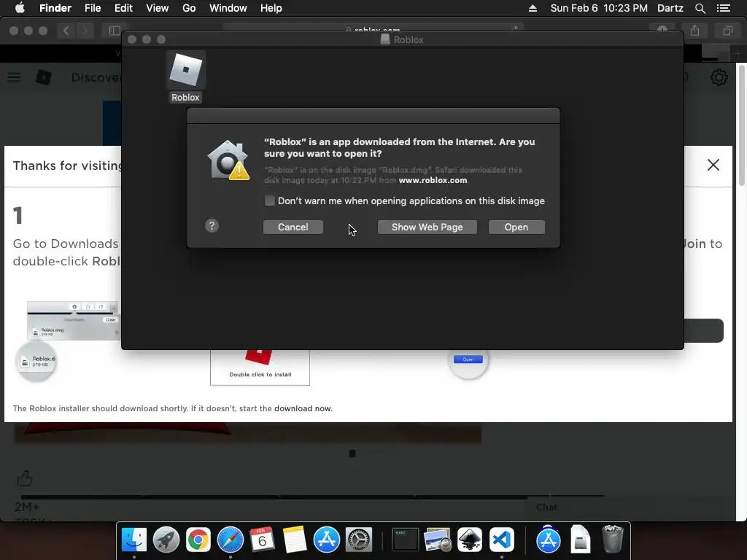This screenshot has height=560, width=747.
Task: Click the thumbs up icon on the page
Action: (24, 478)
